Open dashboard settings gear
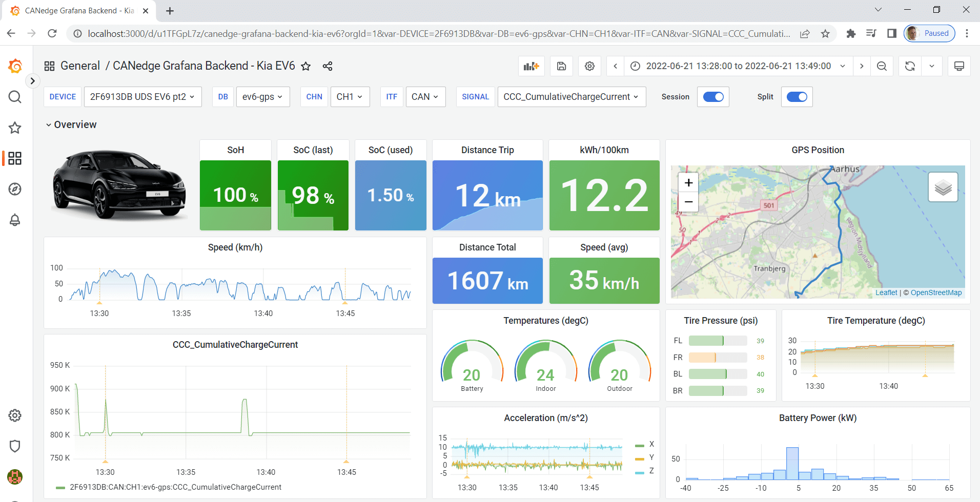This screenshot has width=980, height=502. pos(589,66)
